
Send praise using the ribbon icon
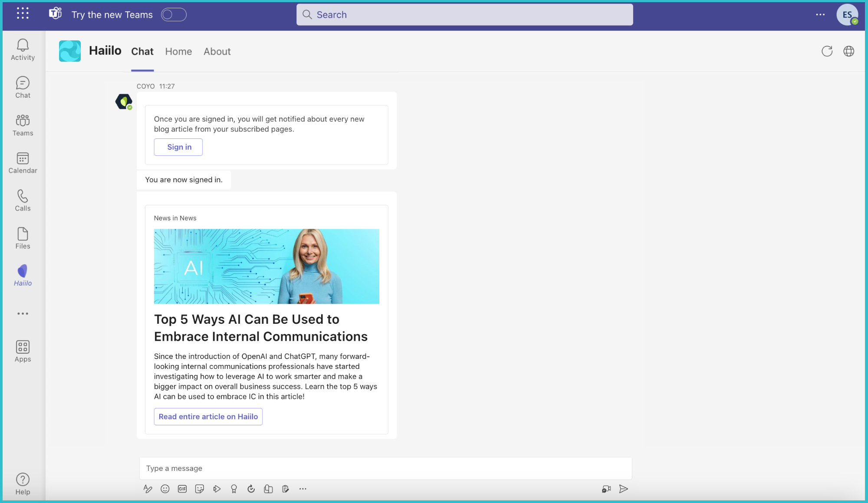point(234,489)
